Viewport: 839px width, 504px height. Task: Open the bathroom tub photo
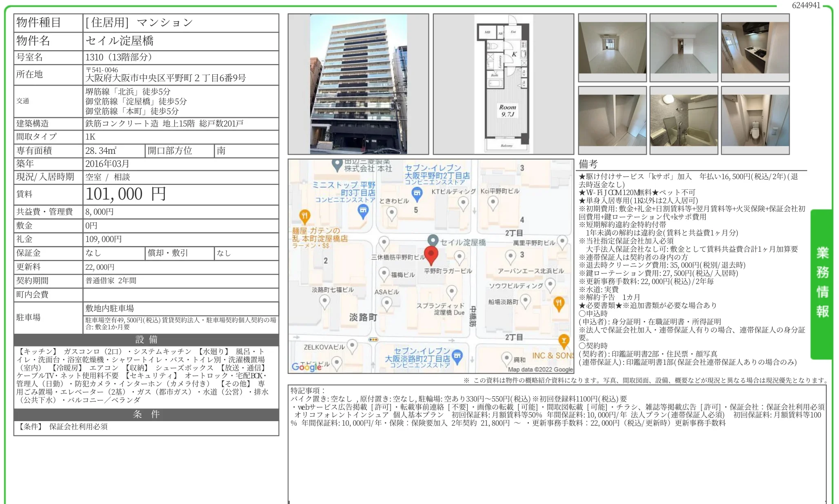684,120
